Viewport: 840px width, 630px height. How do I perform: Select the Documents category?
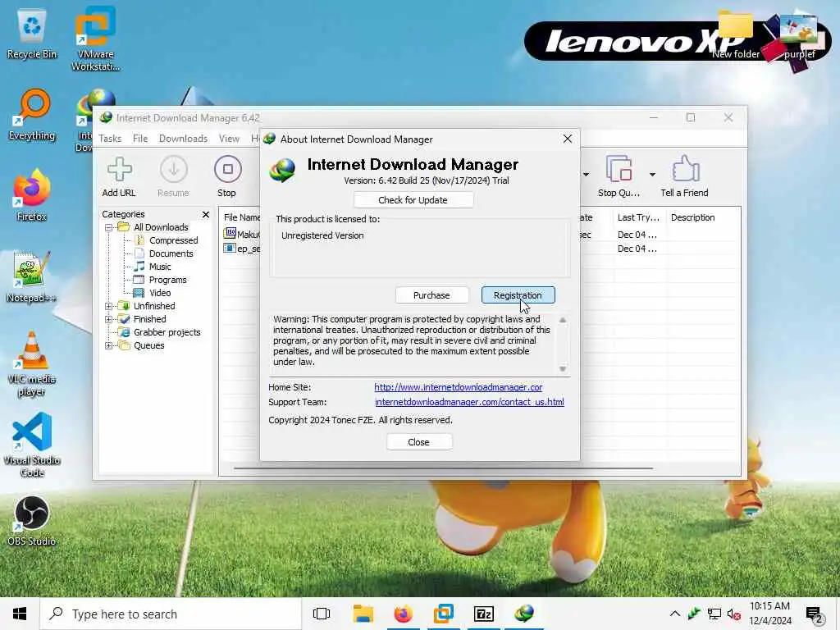[x=171, y=254]
